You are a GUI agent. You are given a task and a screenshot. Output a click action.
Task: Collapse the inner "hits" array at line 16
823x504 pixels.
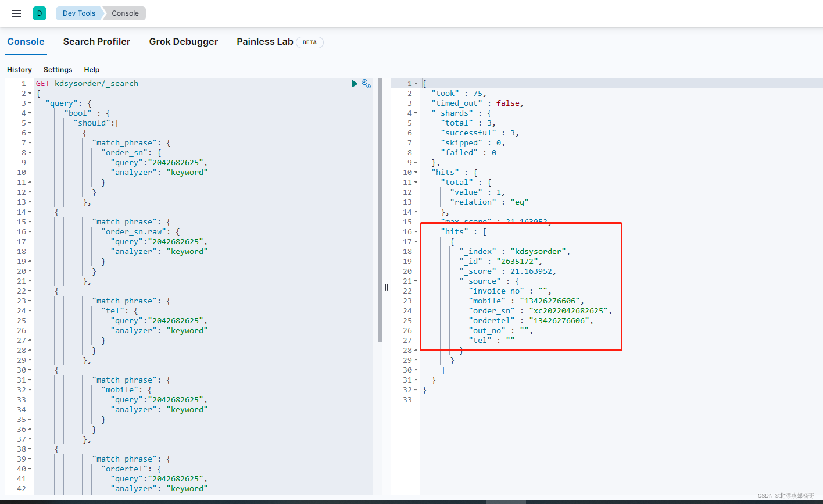pyautogui.click(x=416, y=232)
